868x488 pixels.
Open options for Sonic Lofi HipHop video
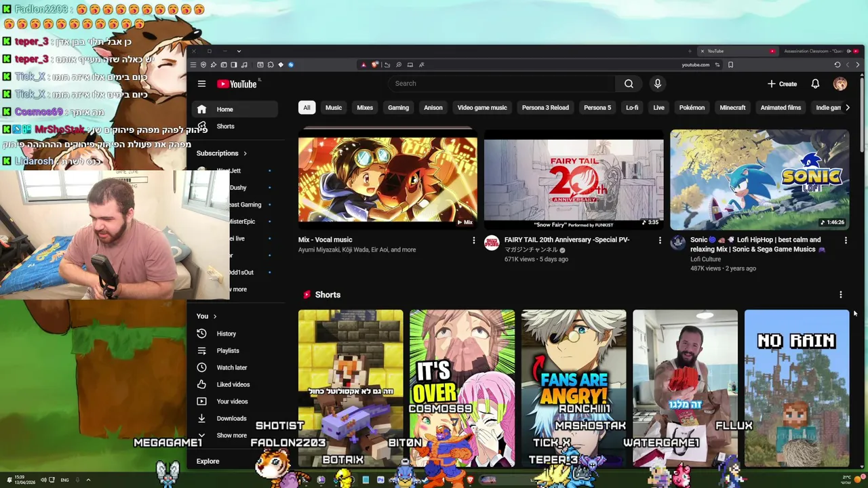[x=846, y=240]
